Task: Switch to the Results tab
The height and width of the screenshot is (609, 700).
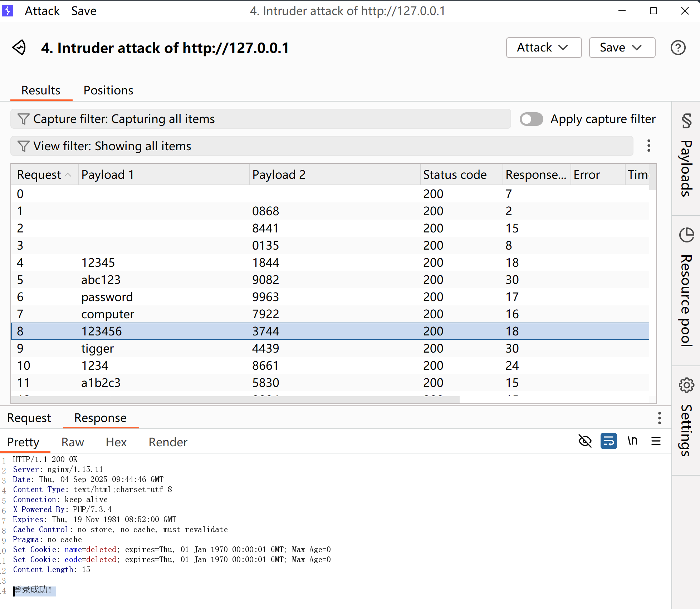Action: pos(41,90)
